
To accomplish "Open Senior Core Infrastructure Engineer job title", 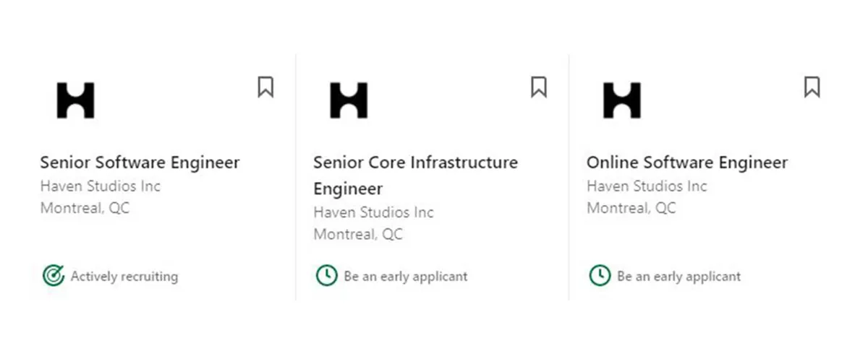I will click(415, 176).
